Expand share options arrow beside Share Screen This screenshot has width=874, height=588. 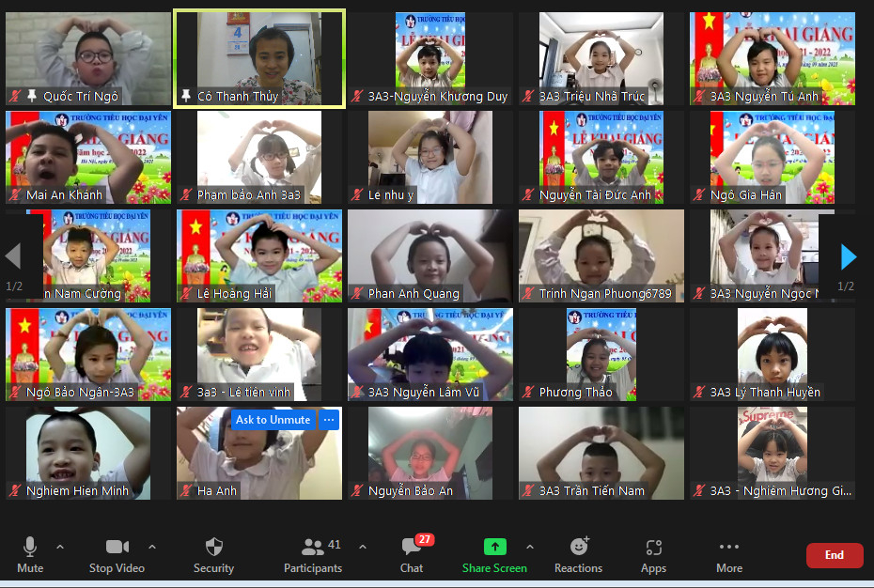[529, 547]
